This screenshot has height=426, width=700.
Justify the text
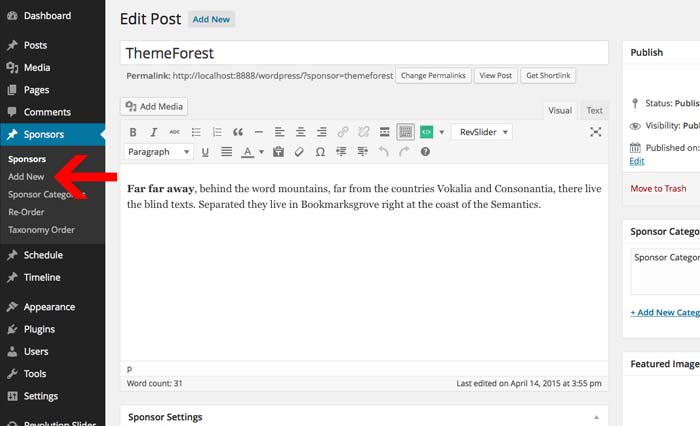point(226,152)
